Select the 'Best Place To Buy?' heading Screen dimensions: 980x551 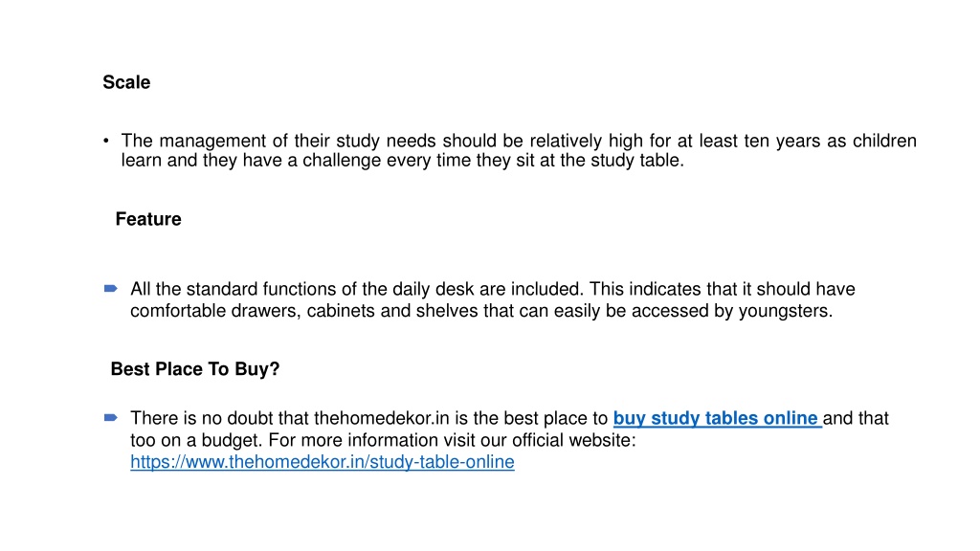[x=195, y=369]
